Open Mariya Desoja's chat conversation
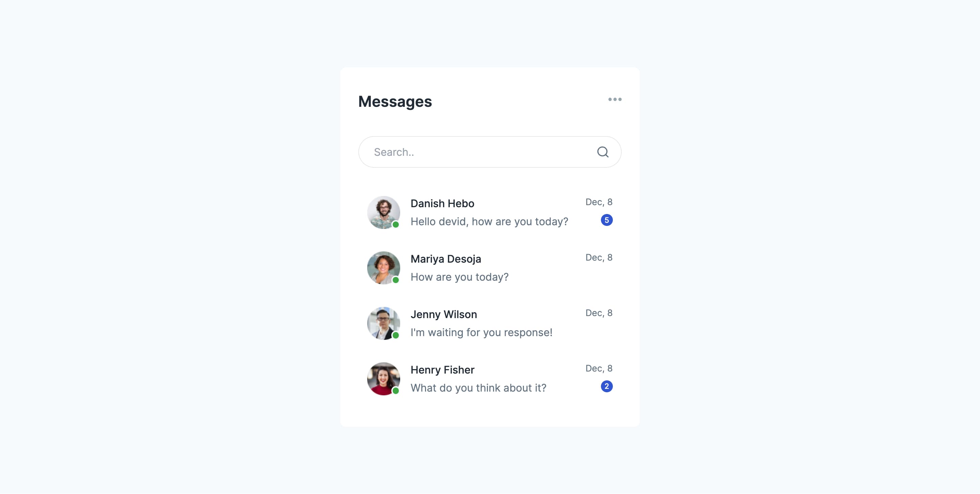 pyautogui.click(x=490, y=268)
